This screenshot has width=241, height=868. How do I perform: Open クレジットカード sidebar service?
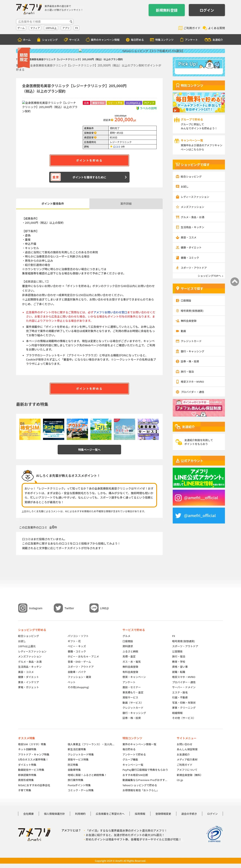tap(199, 341)
